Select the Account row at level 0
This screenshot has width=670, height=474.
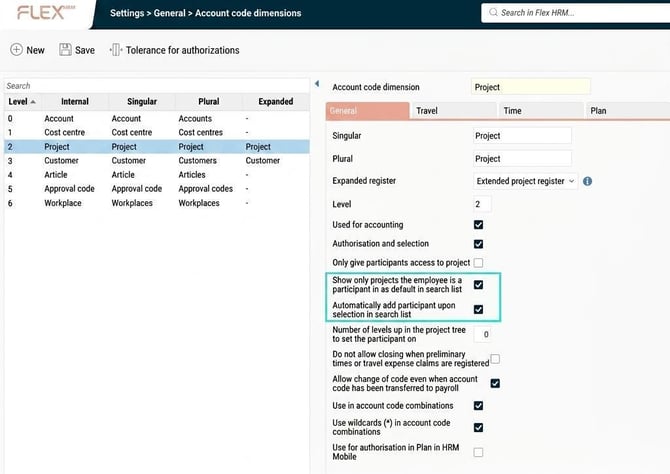point(157,118)
